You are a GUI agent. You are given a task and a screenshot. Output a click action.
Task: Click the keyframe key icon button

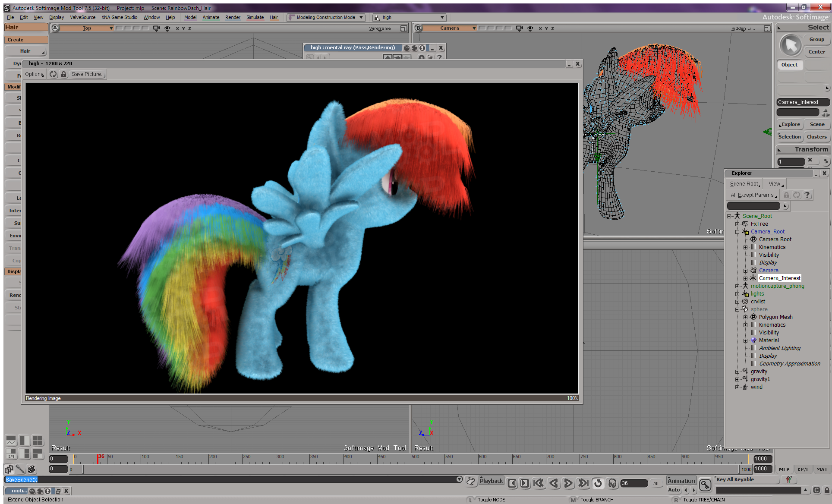pos(705,485)
